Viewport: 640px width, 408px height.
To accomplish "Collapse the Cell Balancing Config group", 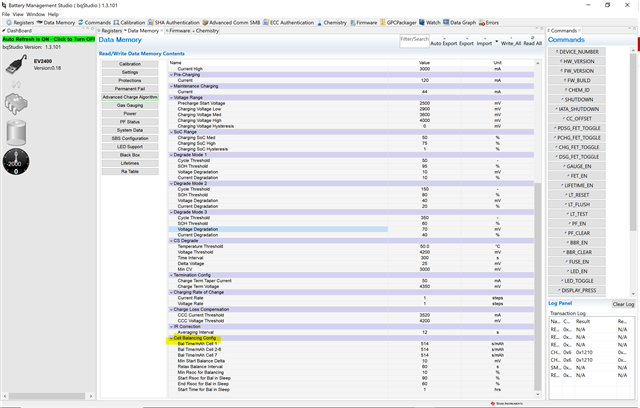I will (171, 338).
